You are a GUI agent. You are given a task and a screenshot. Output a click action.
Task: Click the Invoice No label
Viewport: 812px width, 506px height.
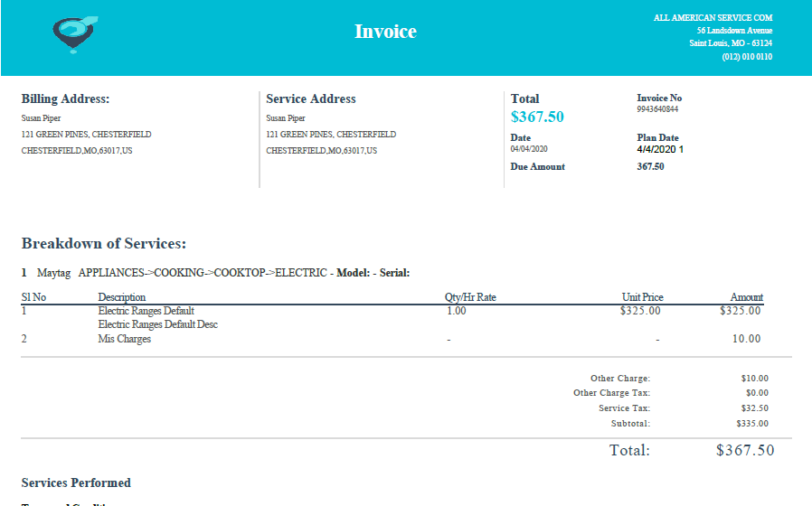click(659, 98)
